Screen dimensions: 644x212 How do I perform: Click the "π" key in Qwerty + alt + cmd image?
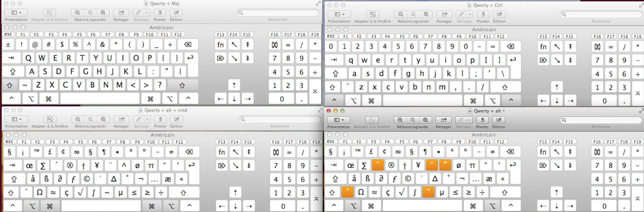click(151, 165)
